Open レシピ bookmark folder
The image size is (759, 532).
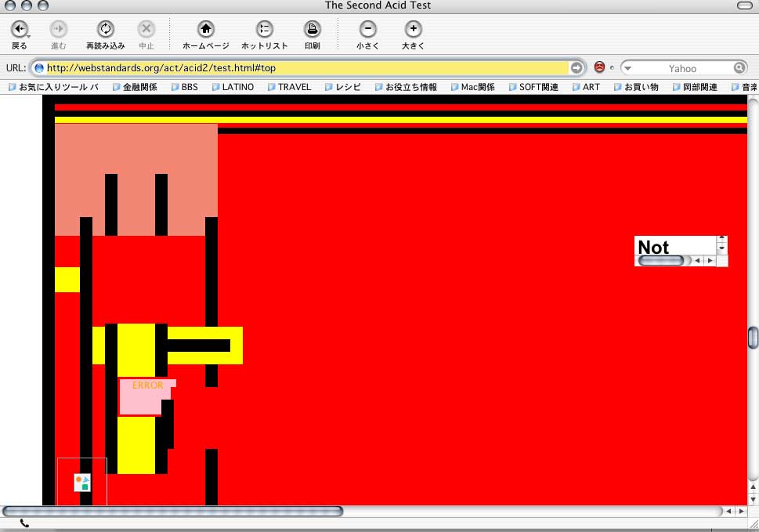(343, 87)
